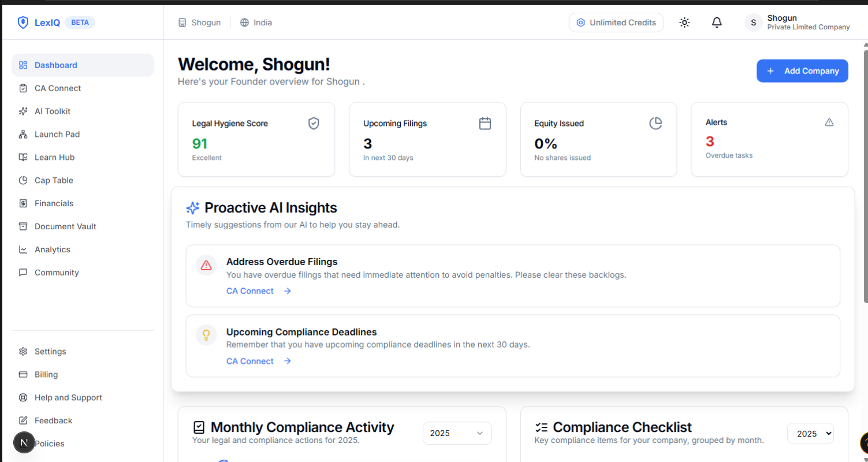Select AI Toolkit from the sidebar
The image size is (868, 462).
click(53, 111)
